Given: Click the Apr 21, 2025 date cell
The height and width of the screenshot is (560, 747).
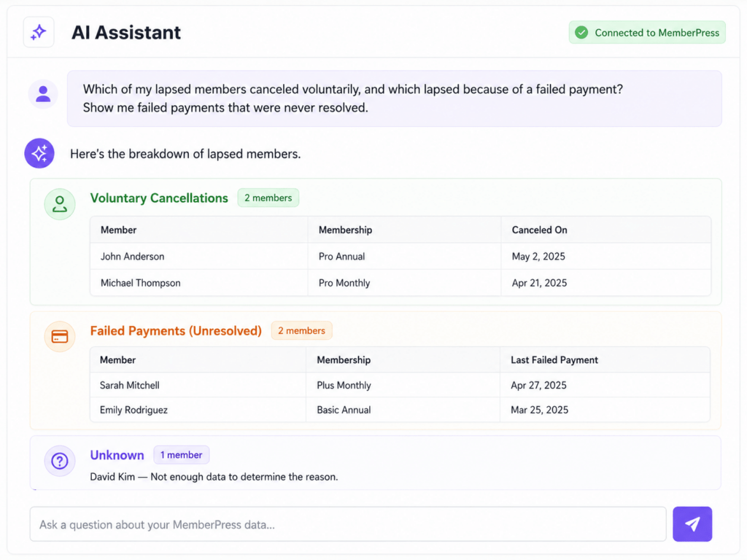Looking at the screenshot, I should 606,283.
